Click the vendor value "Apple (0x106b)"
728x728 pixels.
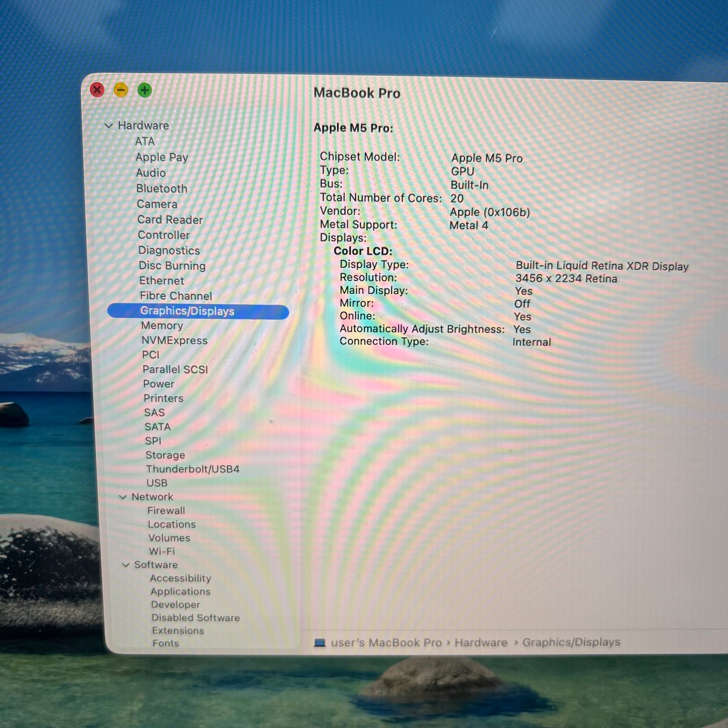pyautogui.click(x=490, y=212)
